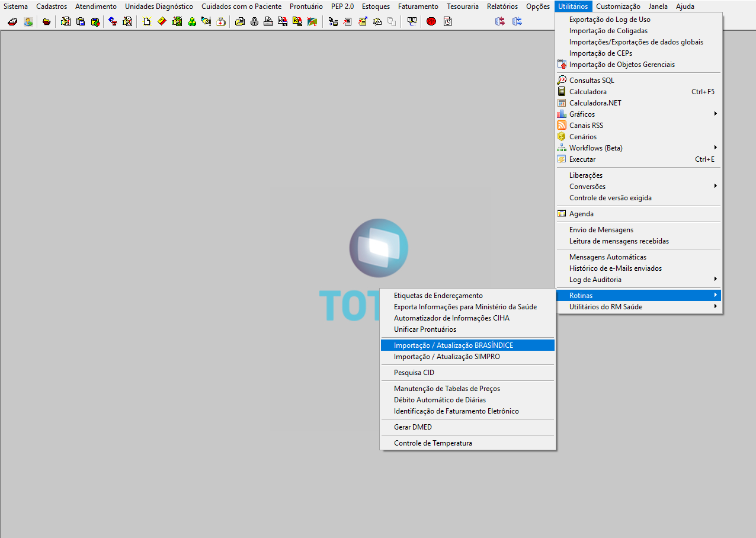The image size is (756, 538).
Task: Open the Customização menu
Action: (618, 7)
